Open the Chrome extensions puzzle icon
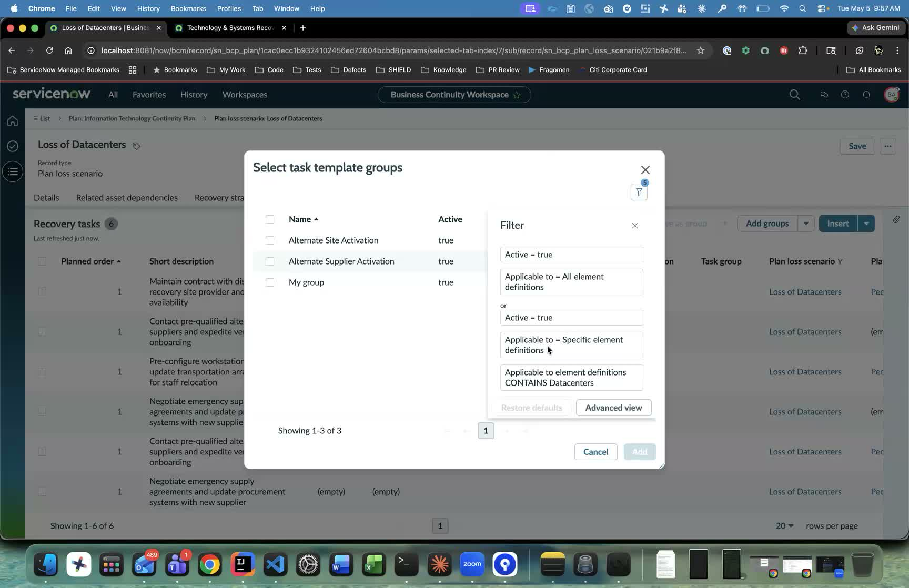The width and height of the screenshot is (909, 588). pos(802,50)
